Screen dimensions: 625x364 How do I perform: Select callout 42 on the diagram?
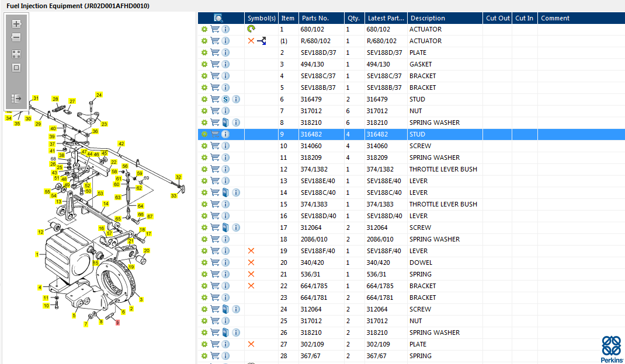tap(121, 143)
